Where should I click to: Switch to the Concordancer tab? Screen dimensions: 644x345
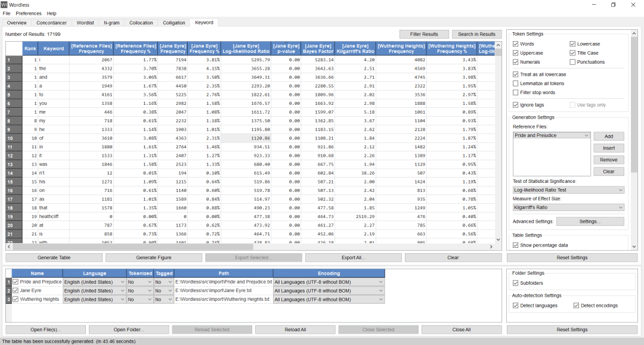[51, 23]
